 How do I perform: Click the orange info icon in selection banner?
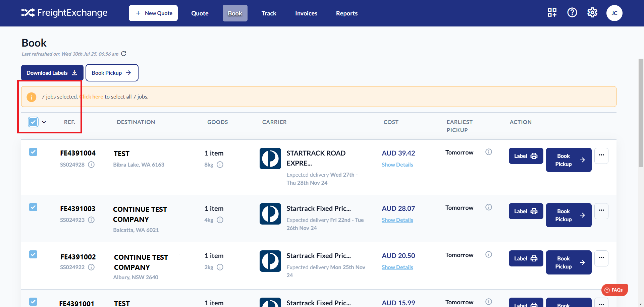[x=32, y=97]
